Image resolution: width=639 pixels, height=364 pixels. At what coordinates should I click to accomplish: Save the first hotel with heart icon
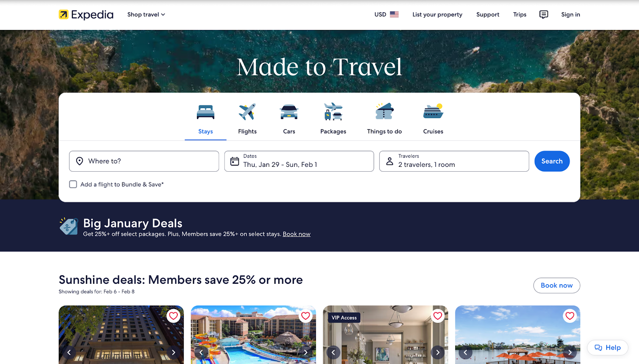173,316
